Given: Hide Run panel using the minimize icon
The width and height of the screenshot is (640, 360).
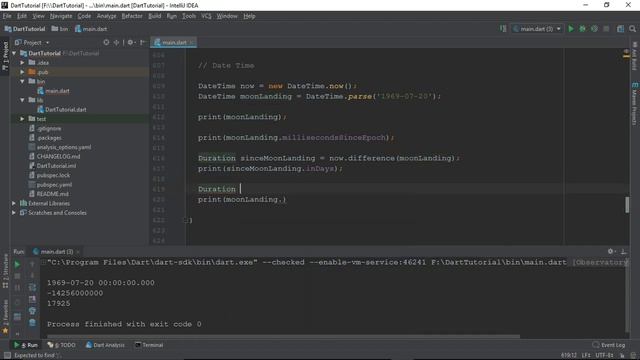Looking at the screenshot, I should [623, 251].
